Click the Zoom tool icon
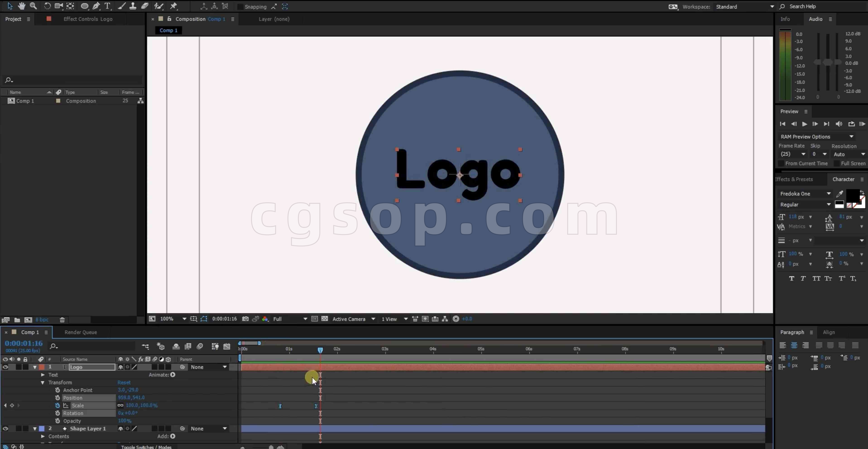Screen dimensions: 868x449 pos(33,6)
